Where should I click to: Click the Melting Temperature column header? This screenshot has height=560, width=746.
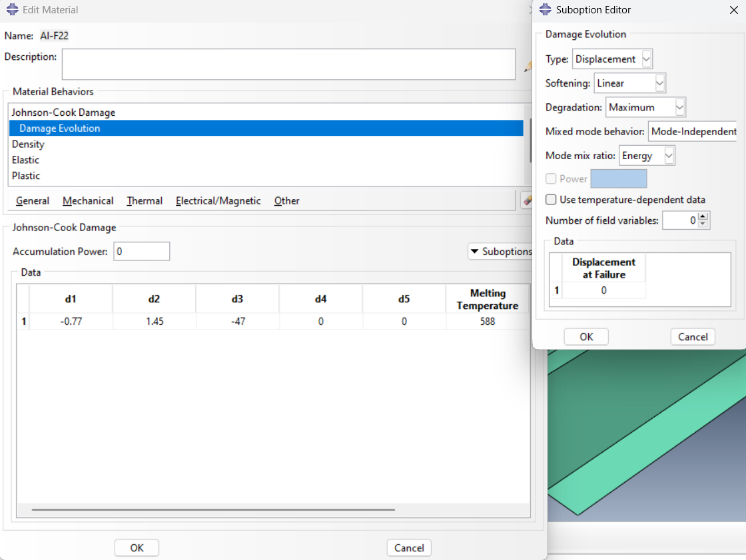tap(488, 299)
